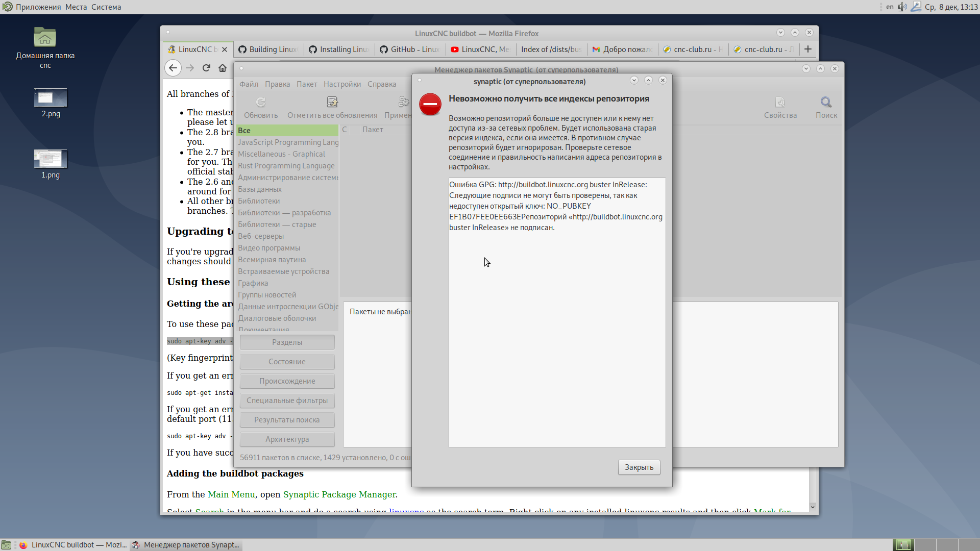
Task: Open Properties (Свойства) toolbar icon
Action: [x=780, y=103]
